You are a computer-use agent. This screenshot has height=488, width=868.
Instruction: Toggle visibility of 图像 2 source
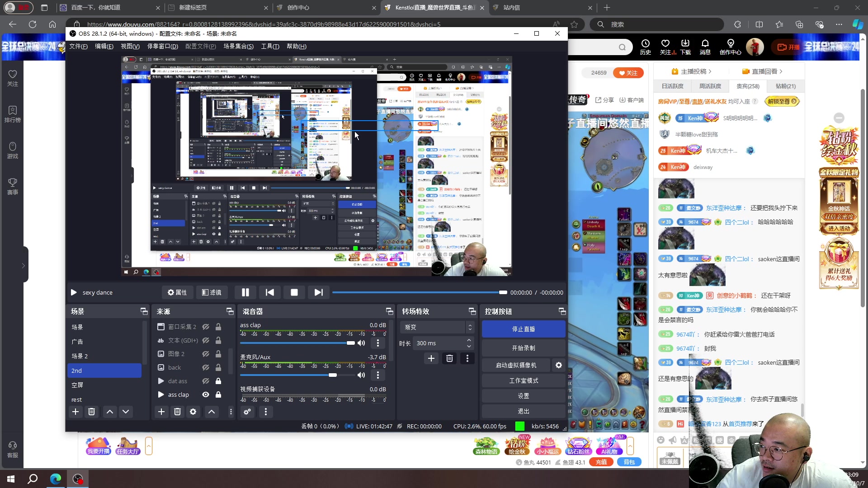pyautogui.click(x=206, y=354)
